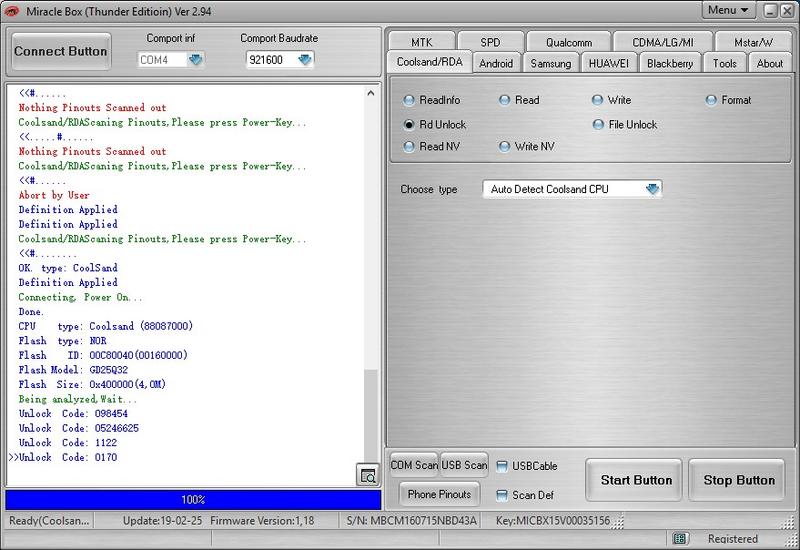Click the Connect Button
The image size is (800, 550).
[x=61, y=51]
